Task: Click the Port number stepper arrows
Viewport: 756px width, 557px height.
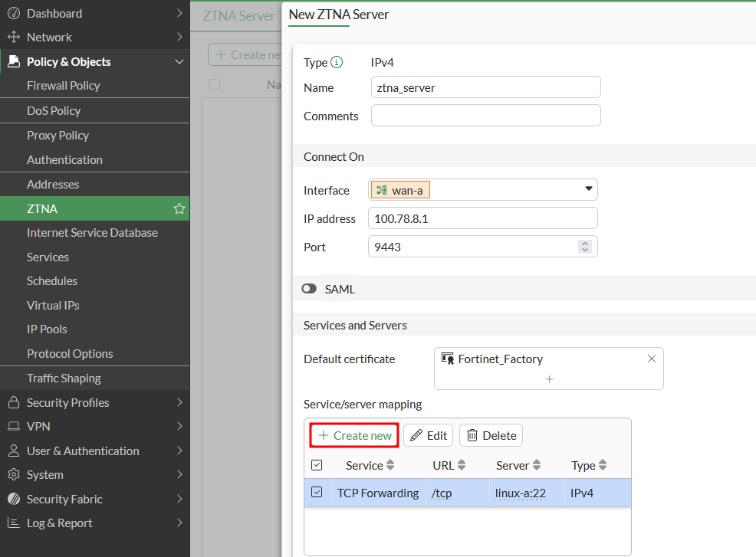Action: pos(584,247)
